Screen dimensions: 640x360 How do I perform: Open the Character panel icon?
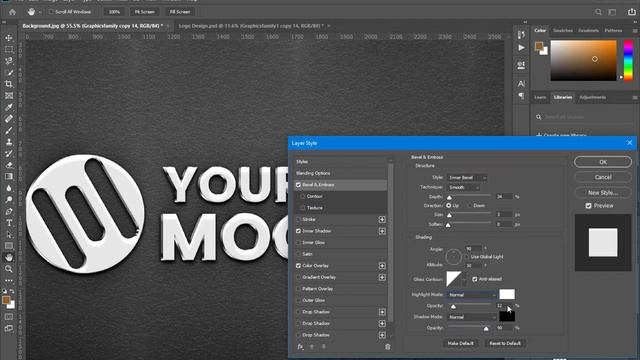(521, 84)
